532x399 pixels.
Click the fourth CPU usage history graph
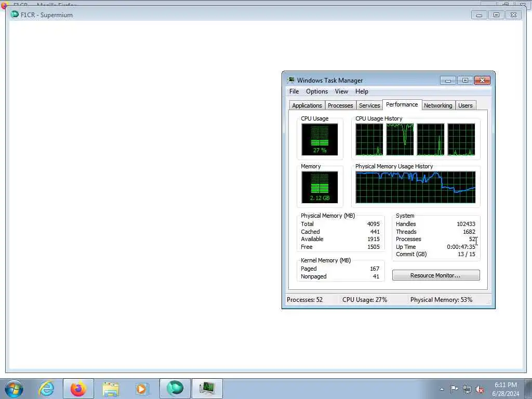click(461, 139)
